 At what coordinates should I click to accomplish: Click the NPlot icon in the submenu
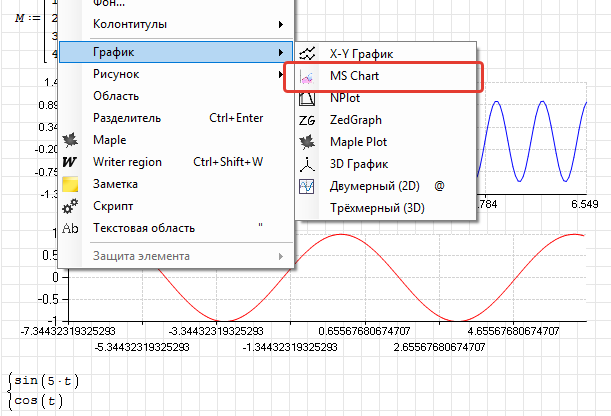coord(308,98)
